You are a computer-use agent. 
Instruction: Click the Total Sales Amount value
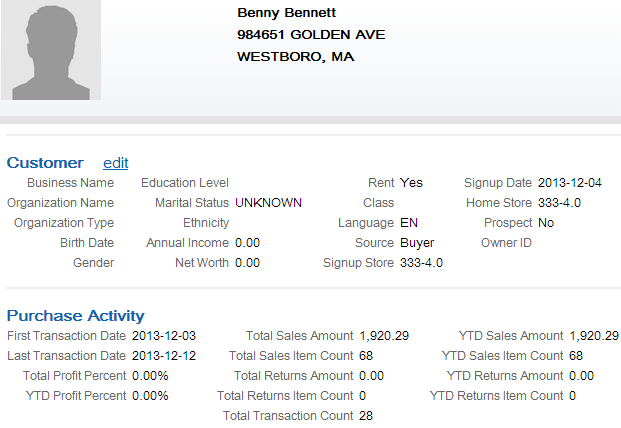point(384,336)
